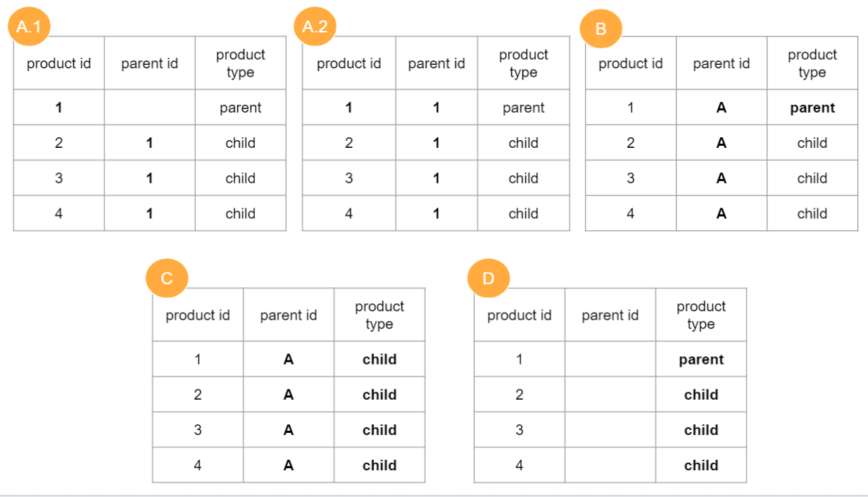This screenshot has height=497, width=868.
Task: Click the orange A.2 badge
Action: [315, 27]
